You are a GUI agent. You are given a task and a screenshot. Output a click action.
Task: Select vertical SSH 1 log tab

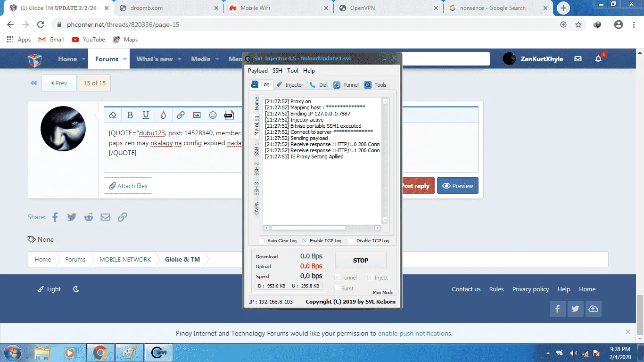point(256,148)
